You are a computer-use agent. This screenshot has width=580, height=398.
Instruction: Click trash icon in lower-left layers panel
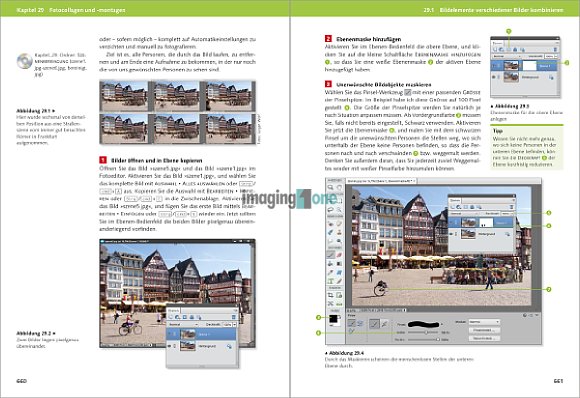[x=233, y=317]
